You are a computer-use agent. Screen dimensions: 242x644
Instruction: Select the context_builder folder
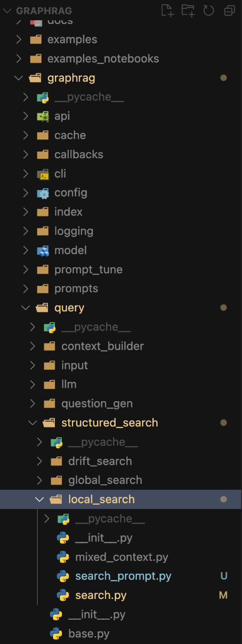[103, 346]
